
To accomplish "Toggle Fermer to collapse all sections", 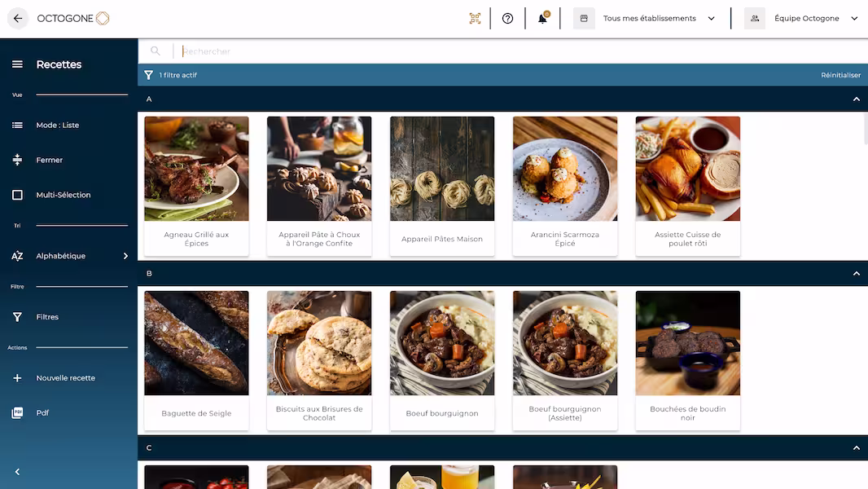I will click(49, 161).
